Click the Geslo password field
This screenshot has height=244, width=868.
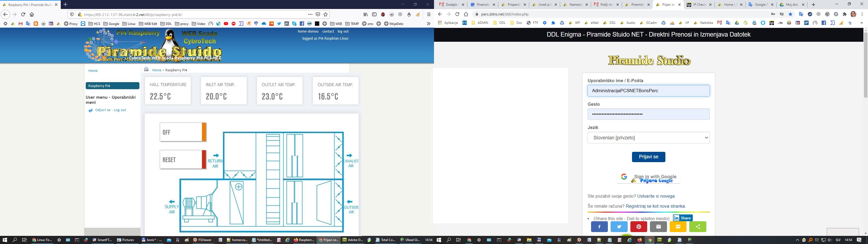point(649,114)
